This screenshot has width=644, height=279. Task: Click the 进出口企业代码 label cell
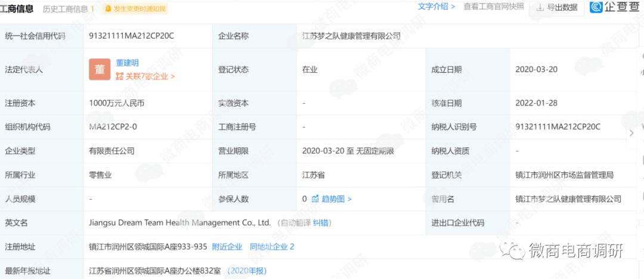click(x=468, y=223)
